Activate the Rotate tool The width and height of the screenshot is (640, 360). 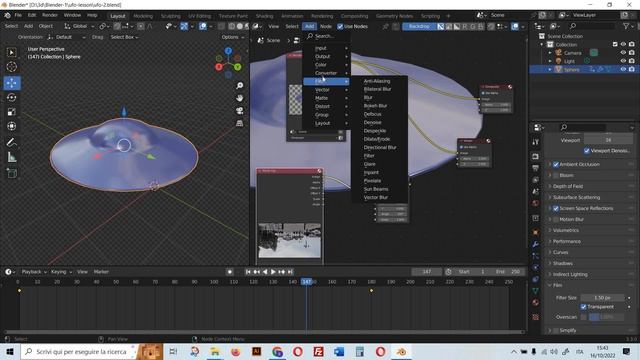pos(11,98)
